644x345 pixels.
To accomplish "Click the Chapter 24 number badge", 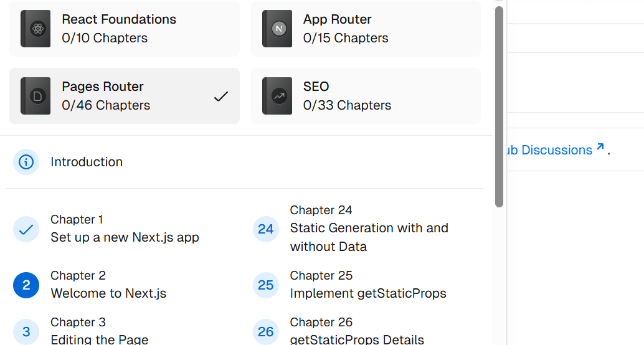I will 266,229.
